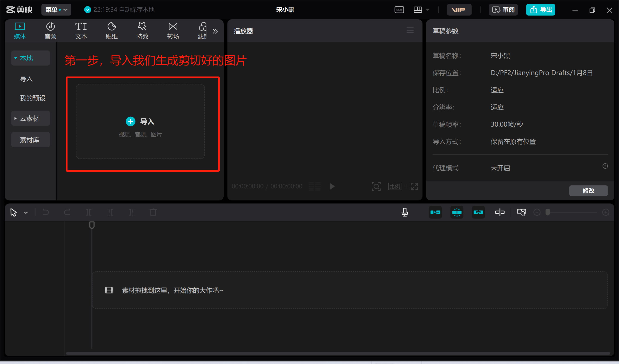The image size is (619, 364).
Task: Open the 媒体 media tab
Action: click(x=20, y=31)
